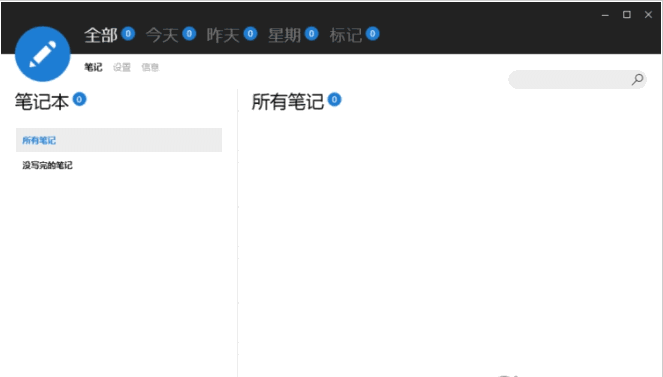Click the count badge next to 昨天
The height and width of the screenshot is (377, 663).
click(250, 34)
